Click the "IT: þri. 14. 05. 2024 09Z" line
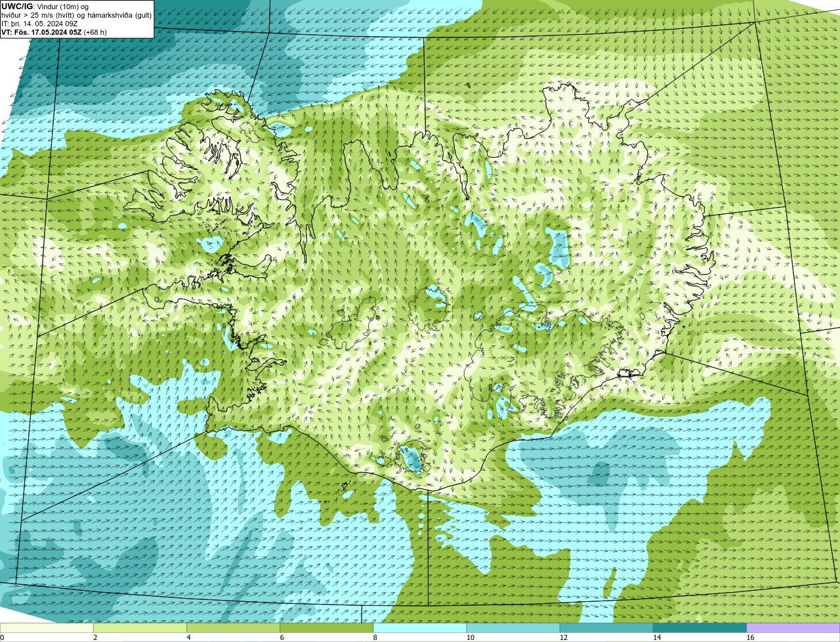This screenshot has height=642, width=840. [x=39, y=24]
